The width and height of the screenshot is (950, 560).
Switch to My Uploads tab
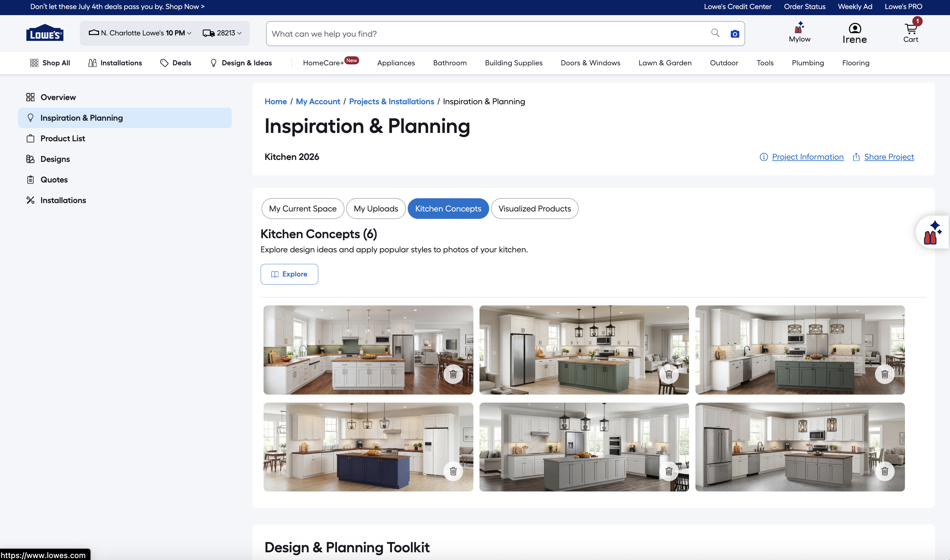[376, 209]
